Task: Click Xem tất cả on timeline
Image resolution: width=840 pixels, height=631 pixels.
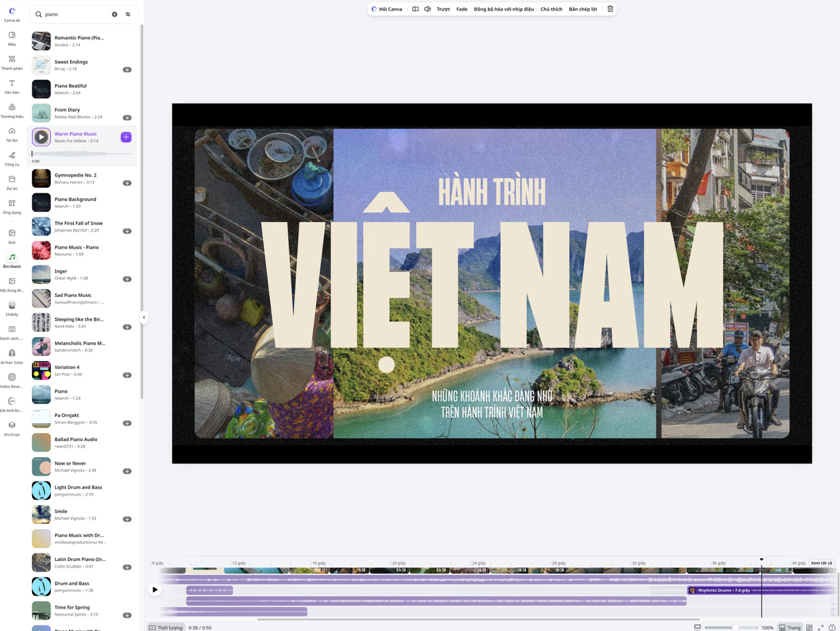Action: tap(821, 563)
